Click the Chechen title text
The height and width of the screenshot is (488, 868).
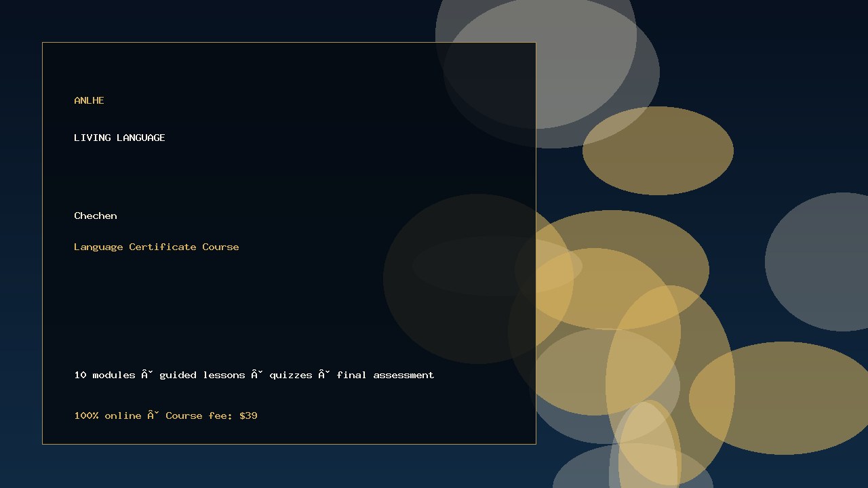coord(96,216)
